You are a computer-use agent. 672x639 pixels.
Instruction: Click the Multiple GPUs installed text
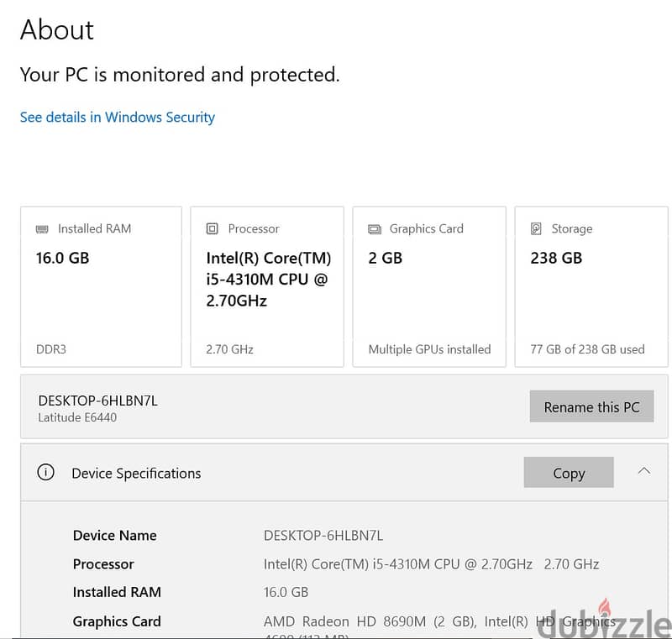pyautogui.click(x=429, y=349)
